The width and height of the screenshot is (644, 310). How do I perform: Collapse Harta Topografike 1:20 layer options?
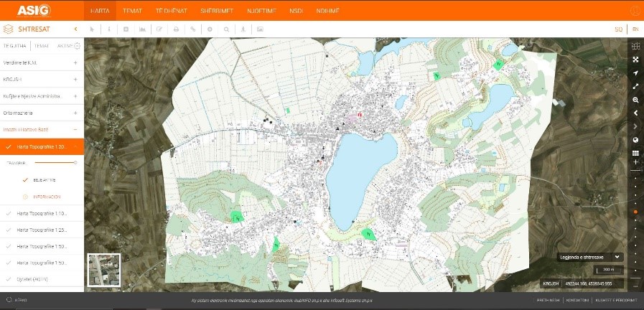75,146
